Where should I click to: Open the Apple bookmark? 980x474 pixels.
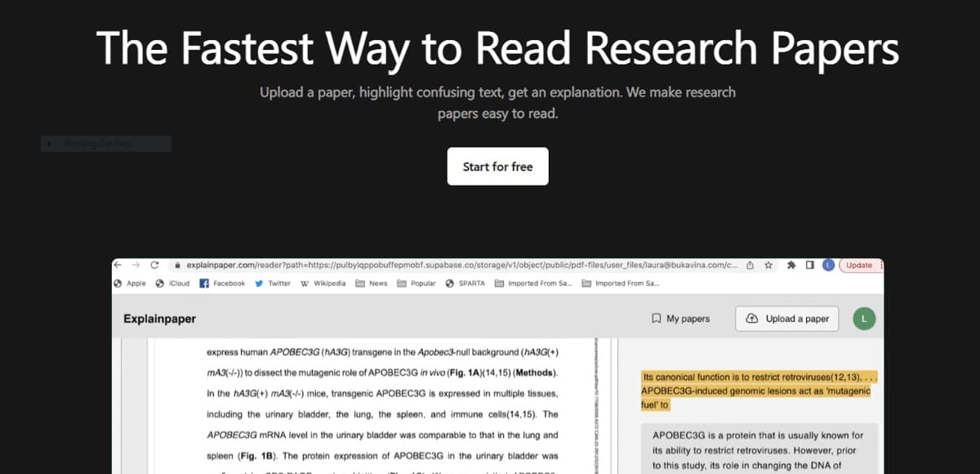coord(130,284)
